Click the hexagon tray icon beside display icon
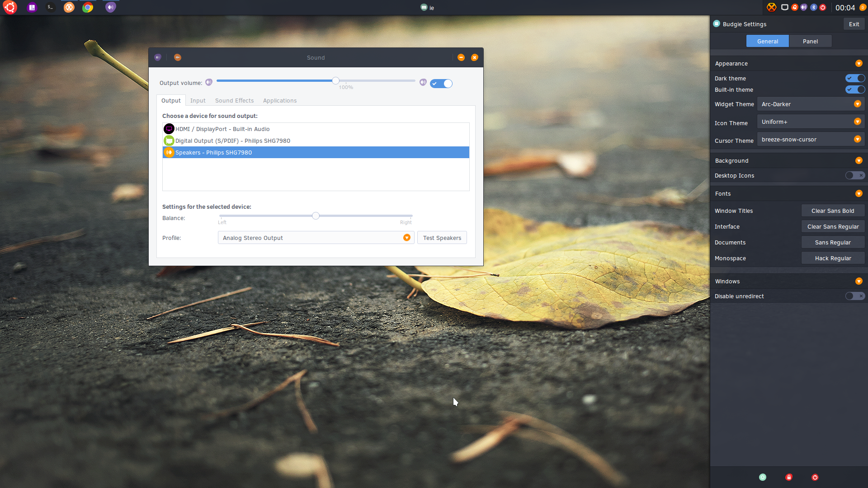 [x=772, y=7]
